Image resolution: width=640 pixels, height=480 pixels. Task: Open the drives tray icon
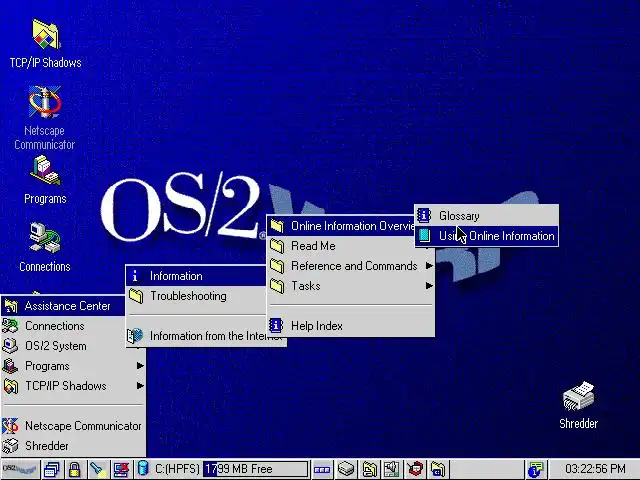pos(346,469)
